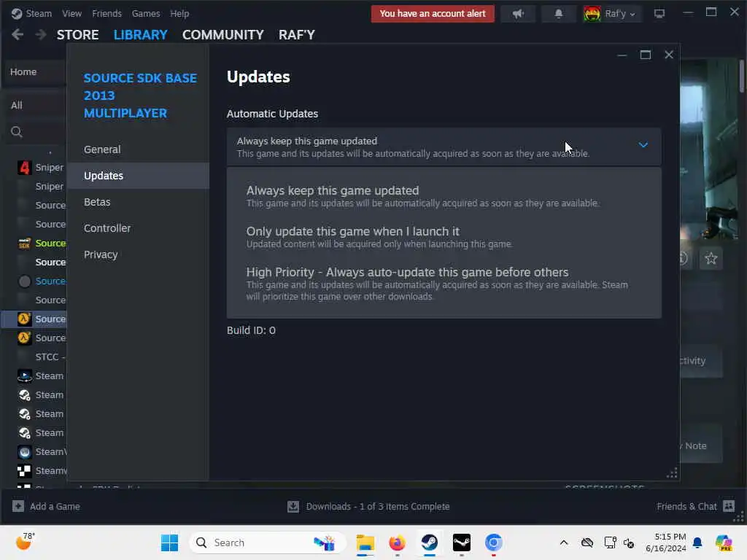The height and width of the screenshot is (560, 747).
Task: Go to the STORE section
Action: pyautogui.click(x=77, y=35)
